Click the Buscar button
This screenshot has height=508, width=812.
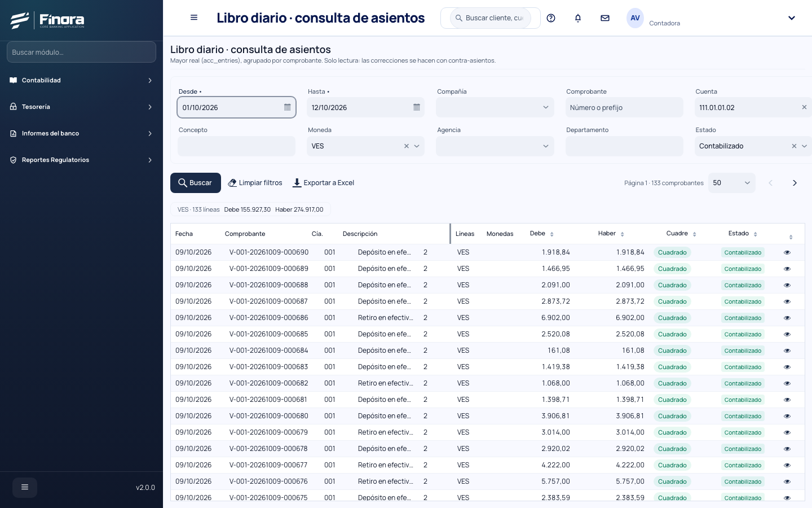pos(196,183)
